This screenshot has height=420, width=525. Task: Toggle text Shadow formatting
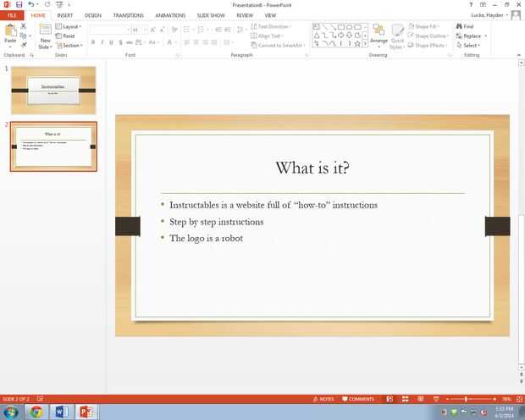[120, 42]
